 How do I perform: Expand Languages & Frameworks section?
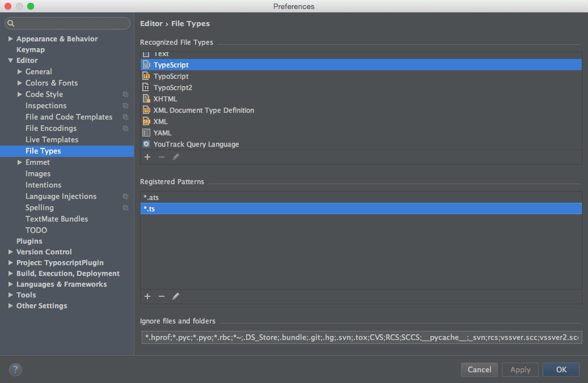coord(11,284)
